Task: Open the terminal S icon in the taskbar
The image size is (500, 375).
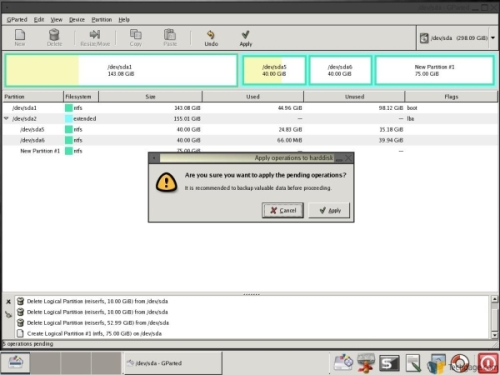Action: click(389, 363)
